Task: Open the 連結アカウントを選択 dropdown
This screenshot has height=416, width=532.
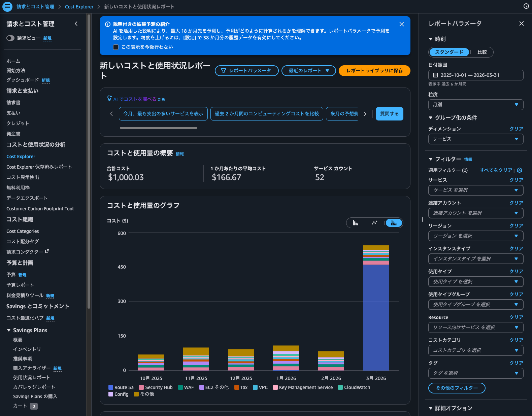Action: (476, 213)
